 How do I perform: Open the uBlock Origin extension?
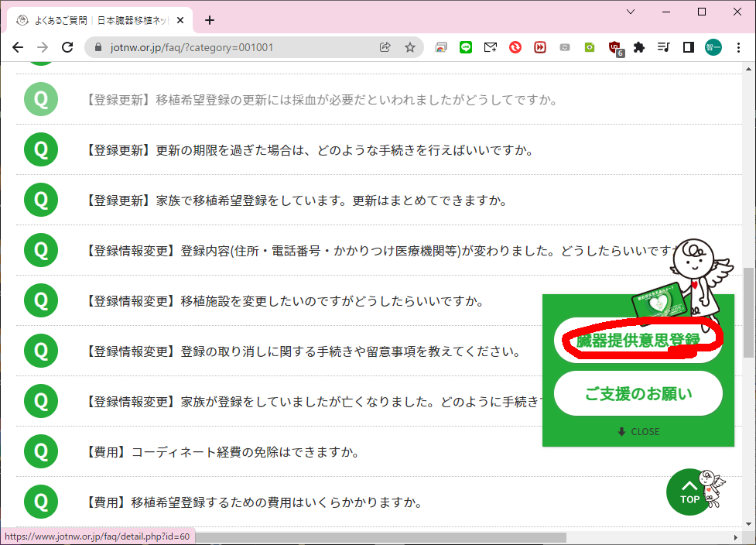coord(615,47)
